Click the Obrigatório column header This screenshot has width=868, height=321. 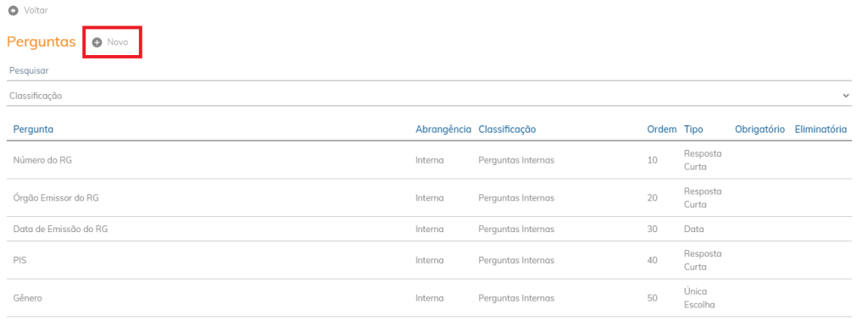point(759,130)
